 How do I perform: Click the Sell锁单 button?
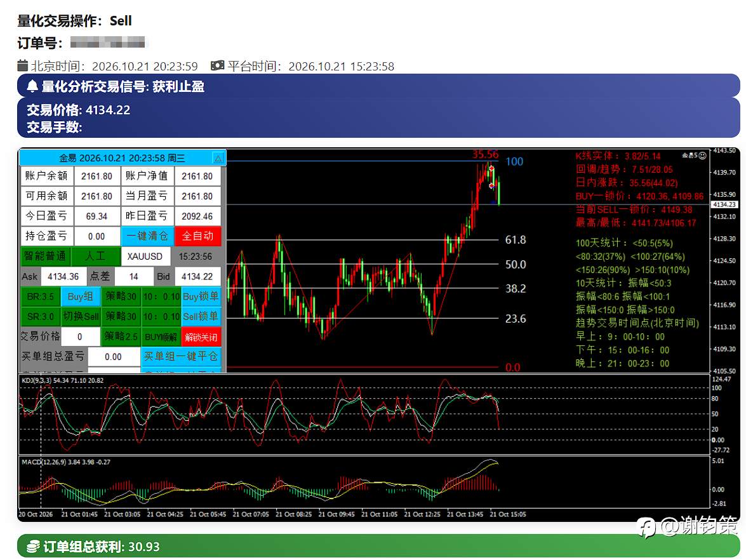tap(201, 316)
